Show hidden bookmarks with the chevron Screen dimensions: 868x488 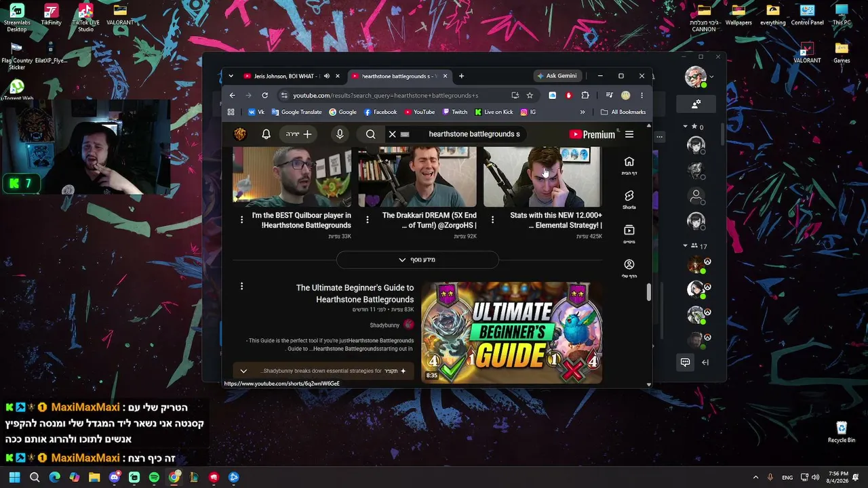pos(582,112)
